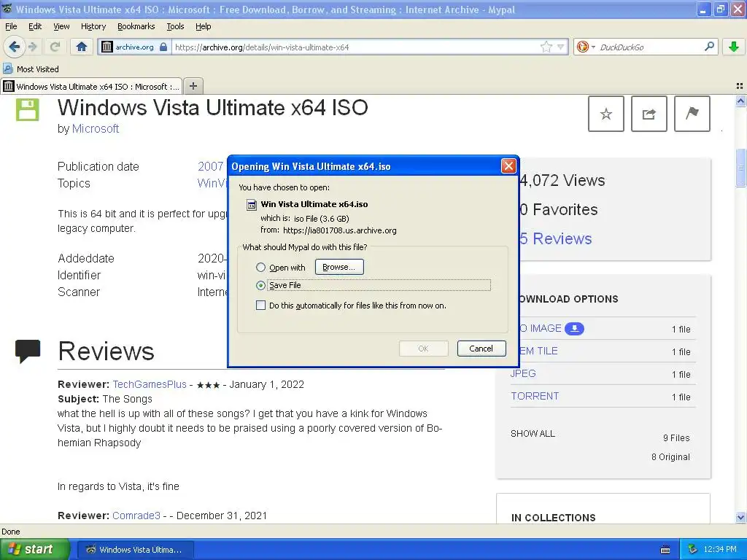Open the 5 Reviews link
This screenshot has width=747, height=560.
tap(556, 238)
